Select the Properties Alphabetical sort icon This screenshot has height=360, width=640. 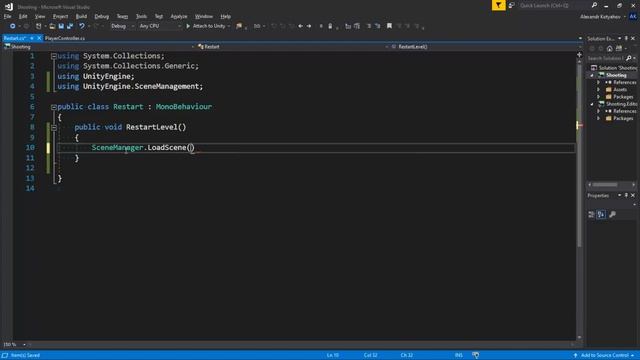pos(601,214)
